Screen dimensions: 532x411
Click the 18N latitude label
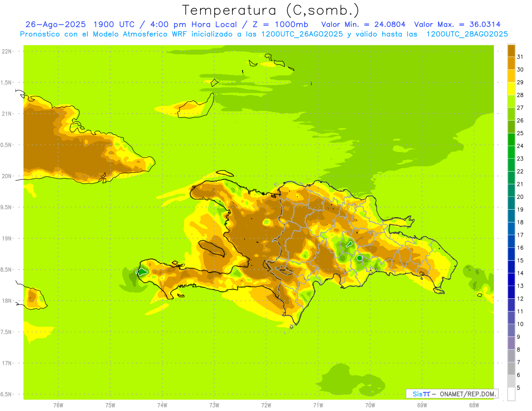[7, 301]
